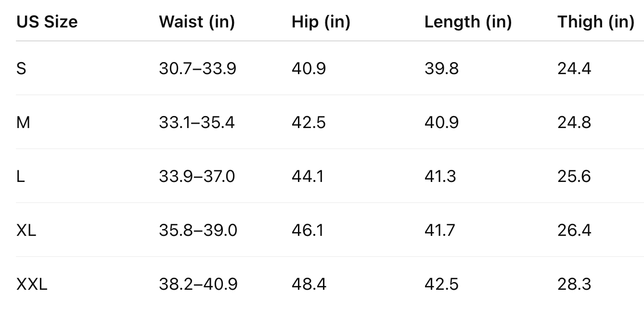This screenshot has height=310, width=644.
Task: Select the "Thigh (in)" column header
Action: tap(596, 22)
